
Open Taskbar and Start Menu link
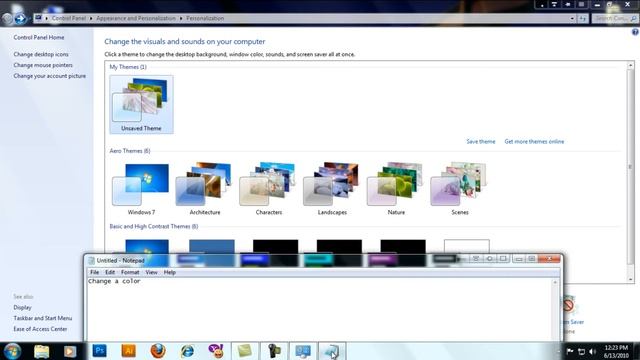click(x=42, y=318)
